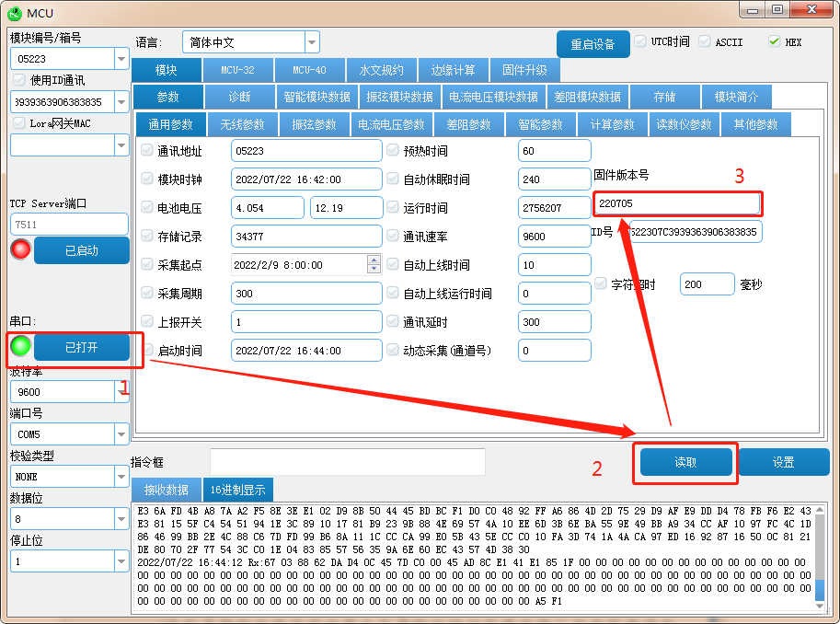Click the 设置 button
Screen dimensions: 840x624
pos(783,462)
